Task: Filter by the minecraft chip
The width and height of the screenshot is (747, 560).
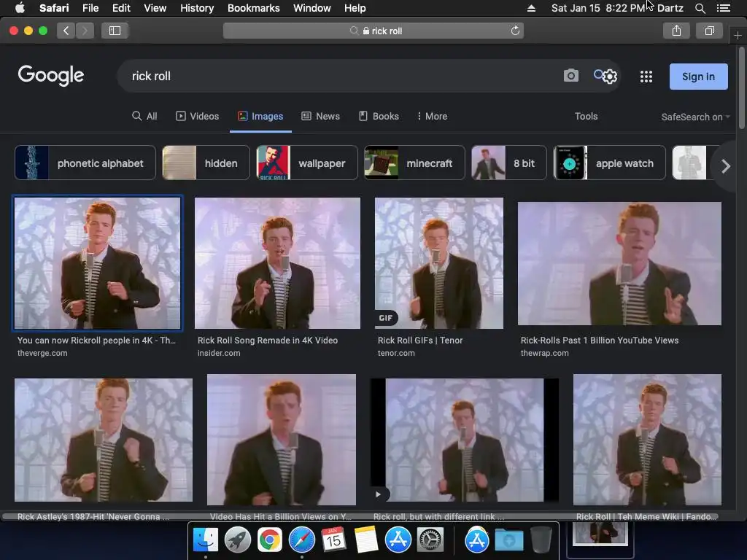Action: pos(414,163)
